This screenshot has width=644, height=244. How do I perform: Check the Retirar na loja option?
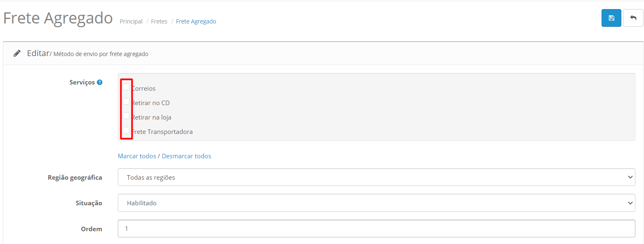(x=126, y=116)
